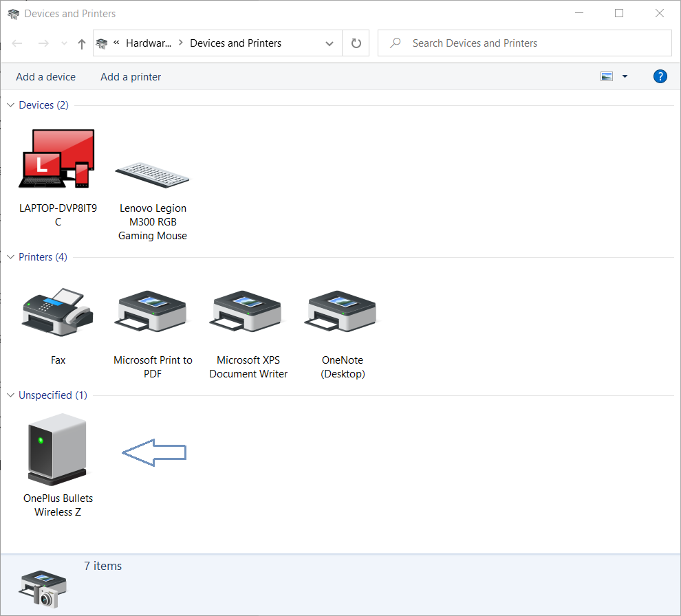
Task: Open the LAPTOP-DVP8IT9C device icon
Action: pyautogui.click(x=58, y=159)
